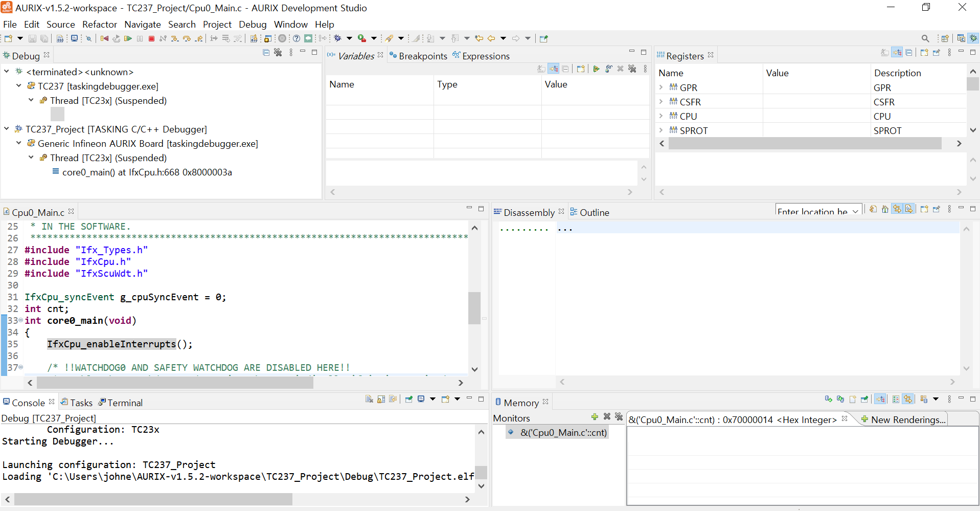Click the Registers horizontal scrollbar thumb
The image size is (980, 511).
[x=805, y=143]
